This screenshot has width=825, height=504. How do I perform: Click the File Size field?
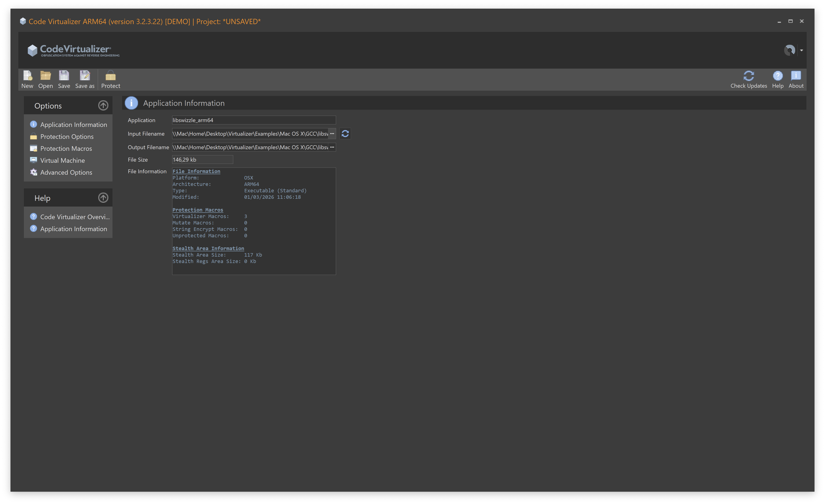[202, 160]
